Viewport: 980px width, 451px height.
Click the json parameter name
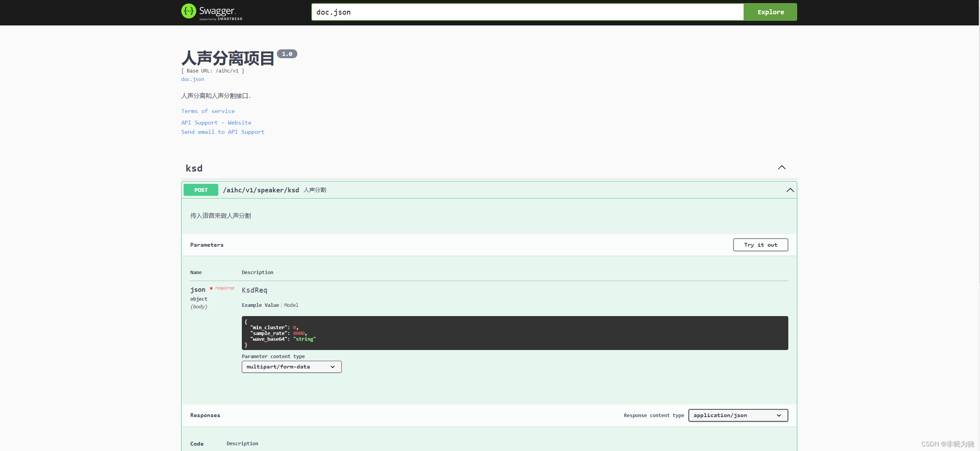coord(198,289)
